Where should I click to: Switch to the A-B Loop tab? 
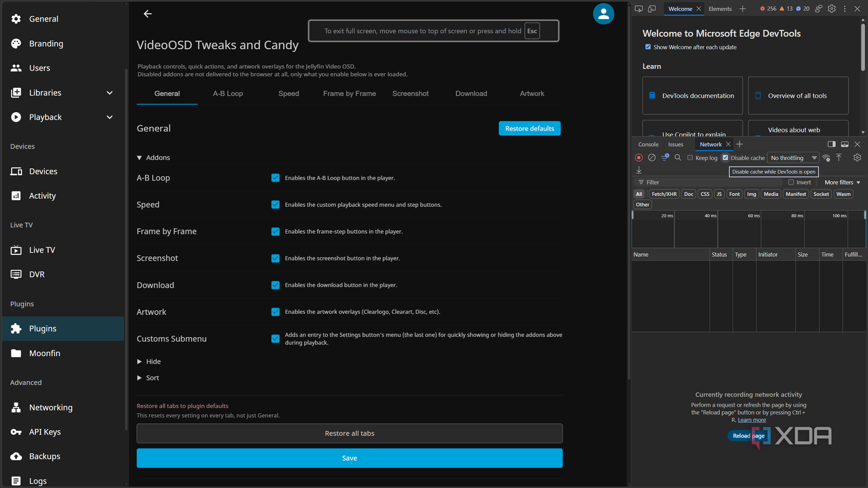click(228, 94)
